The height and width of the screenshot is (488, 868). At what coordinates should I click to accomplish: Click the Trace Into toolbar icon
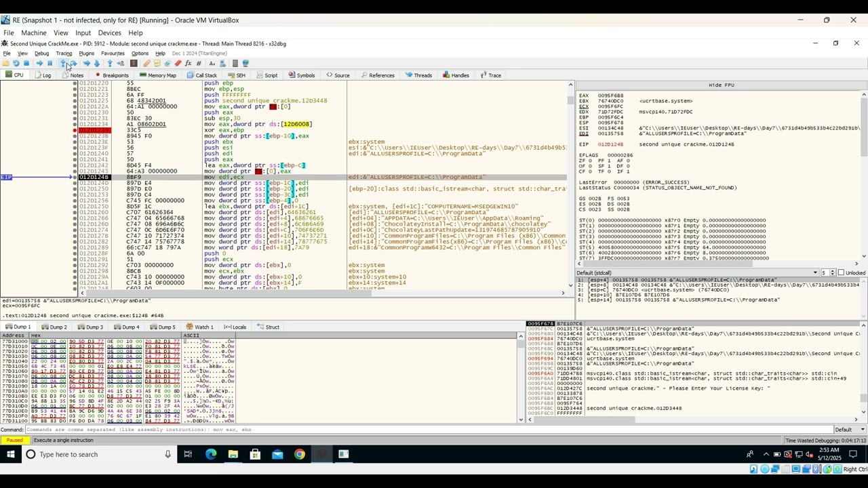[x=87, y=63]
